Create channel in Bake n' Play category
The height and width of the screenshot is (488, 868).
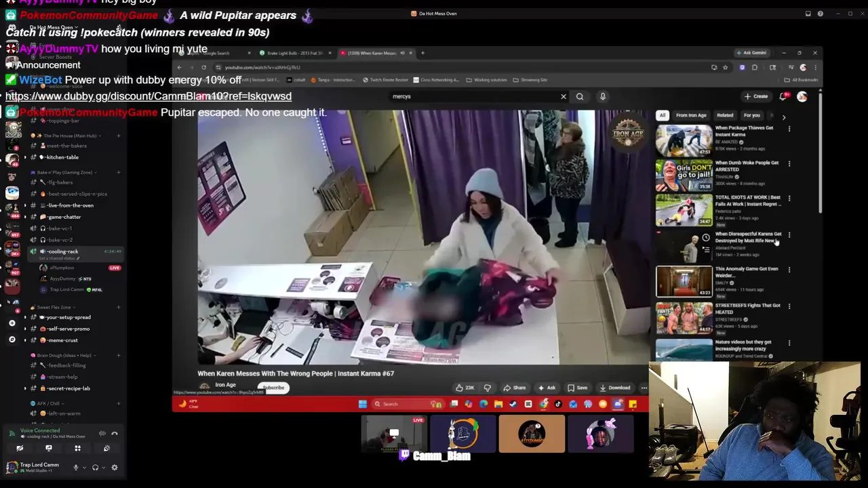[x=118, y=172]
